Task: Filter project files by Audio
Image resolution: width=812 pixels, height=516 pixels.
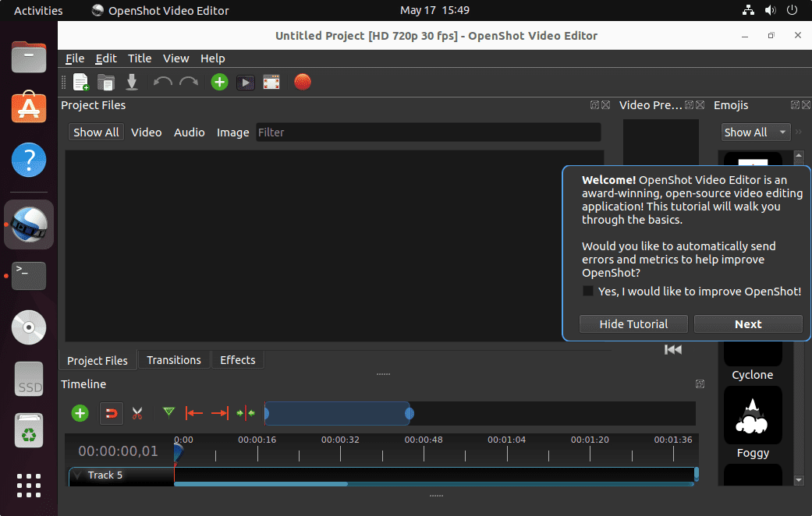Action: click(x=189, y=133)
